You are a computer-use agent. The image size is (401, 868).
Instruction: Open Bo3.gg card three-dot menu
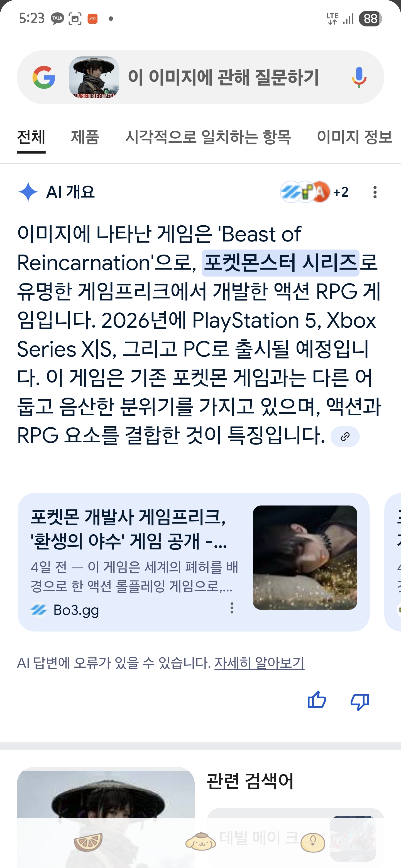[232, 608]
